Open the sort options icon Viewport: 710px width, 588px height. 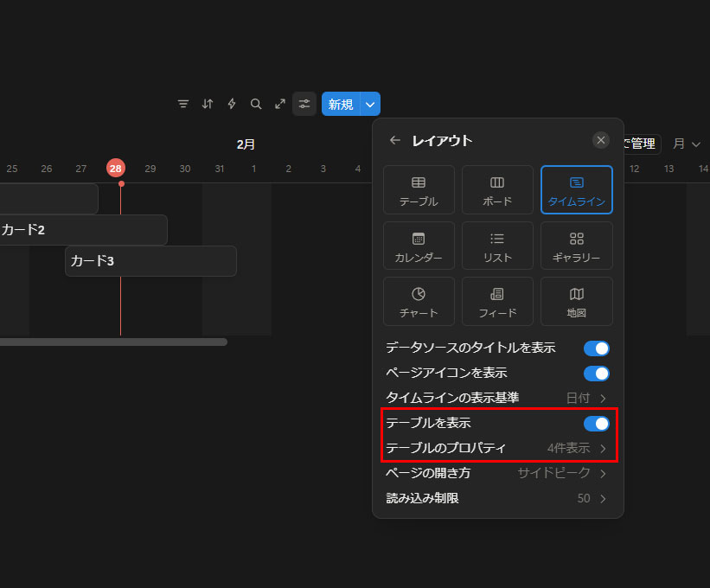(x=208, y=104)
